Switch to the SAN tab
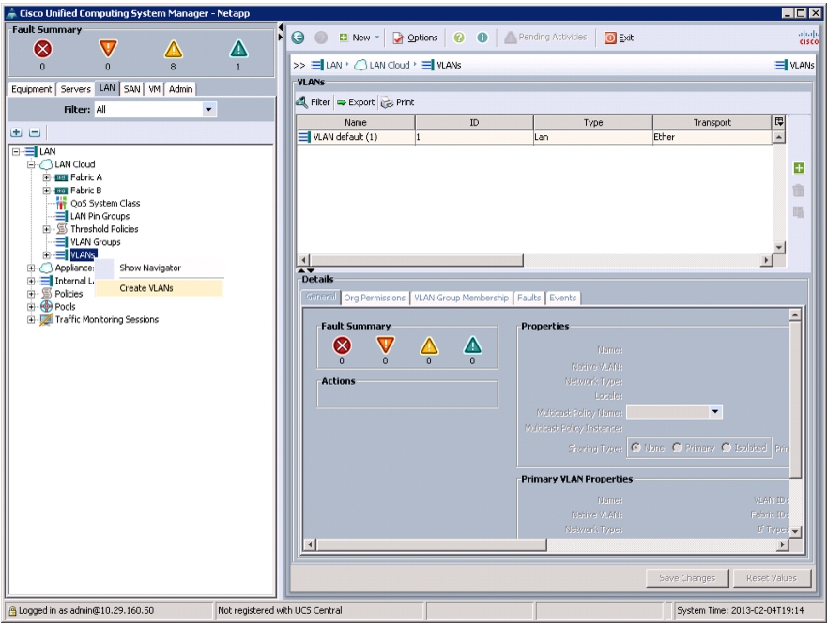This screenshot has width=827, height=644. point(131,89)
